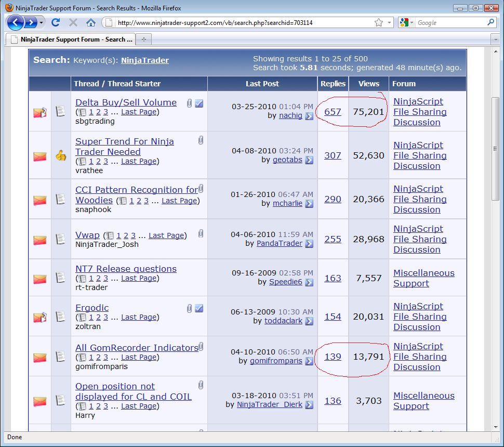This screenshot has width=504, height=447.
Task: Click the disabled Stop loading X icon
Action: click(73, 22)
